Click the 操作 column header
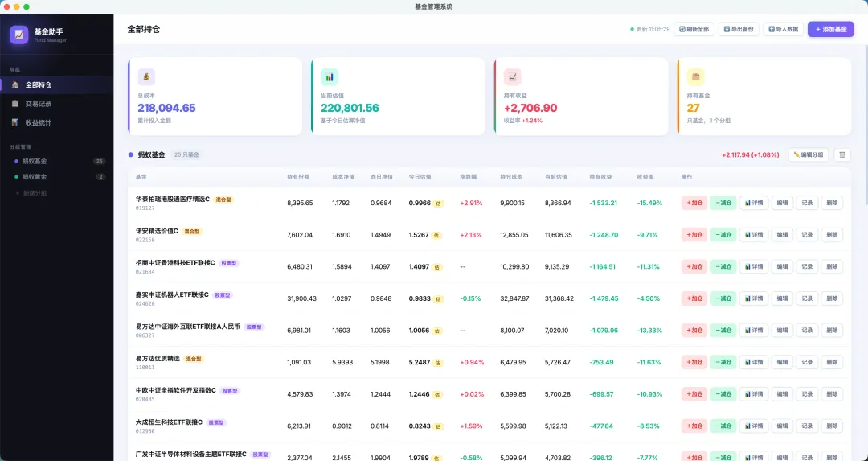The width and height of the screenshot is (868, 461). (x=686, y=177)
